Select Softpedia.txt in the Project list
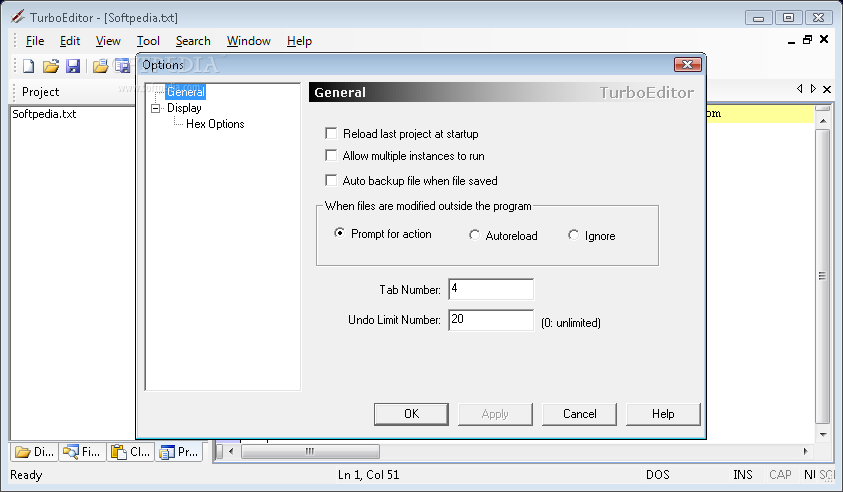843x492 pixels. pyautogui.click(x=44, y=114)
